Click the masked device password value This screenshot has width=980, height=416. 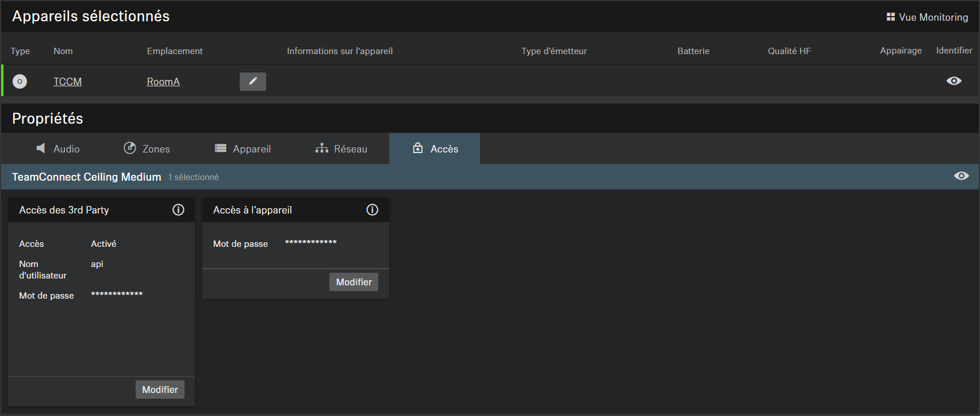coord(311,242)
